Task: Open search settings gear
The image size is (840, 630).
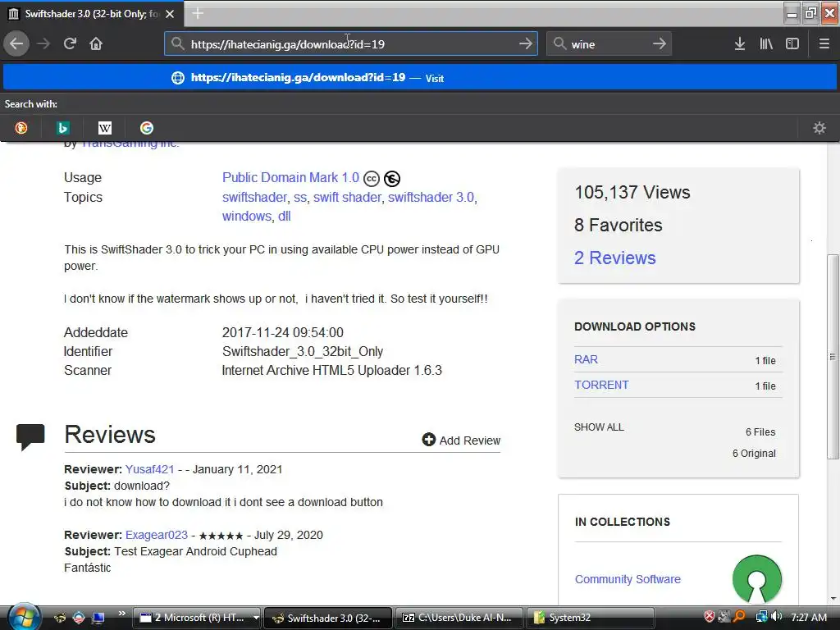Action: point(819,128)
